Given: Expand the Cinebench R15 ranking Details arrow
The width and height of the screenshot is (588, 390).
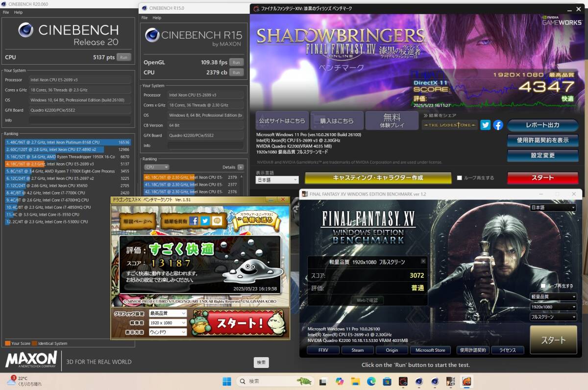Looking at the screenshot, I should pyautogui.click(x=241, y=167).
